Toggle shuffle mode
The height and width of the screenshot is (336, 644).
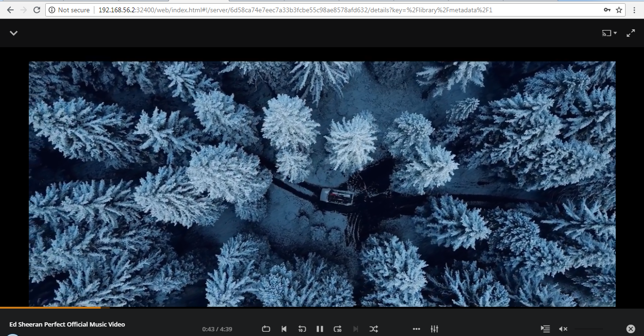(374, 329)
